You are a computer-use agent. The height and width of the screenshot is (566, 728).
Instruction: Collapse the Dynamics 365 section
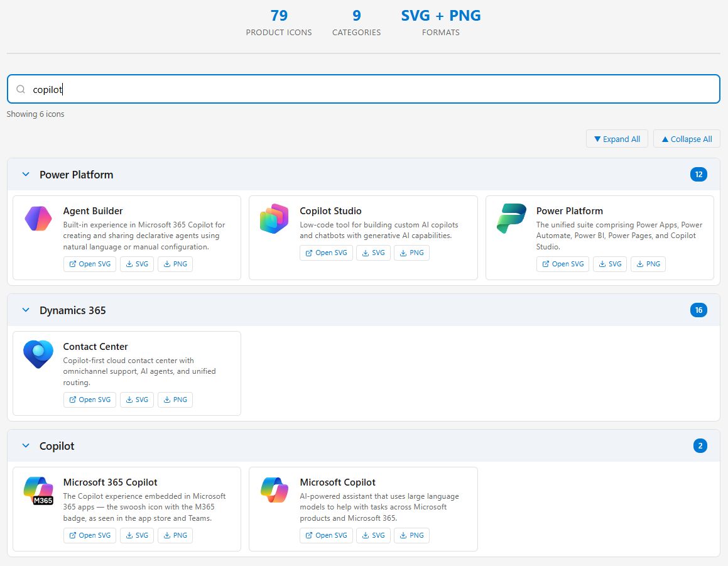pyautogui.click(x=26, y=310)
